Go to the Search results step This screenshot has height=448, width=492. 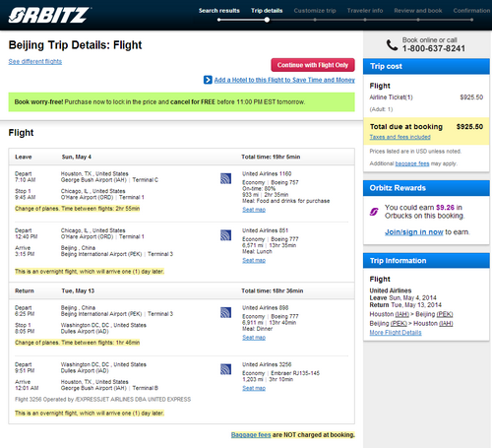[219, 11]
